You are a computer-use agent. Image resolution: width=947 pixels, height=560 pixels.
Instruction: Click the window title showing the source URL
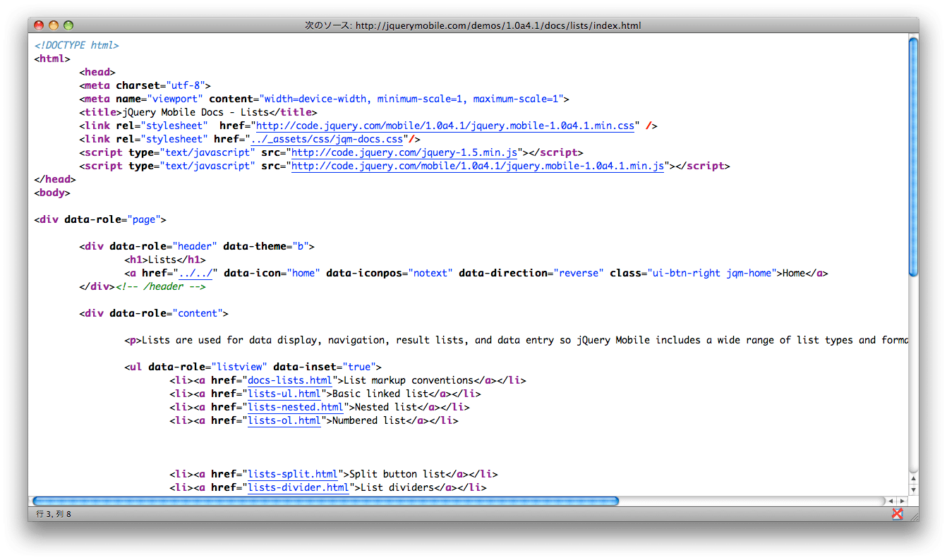[x=473, y=25]
